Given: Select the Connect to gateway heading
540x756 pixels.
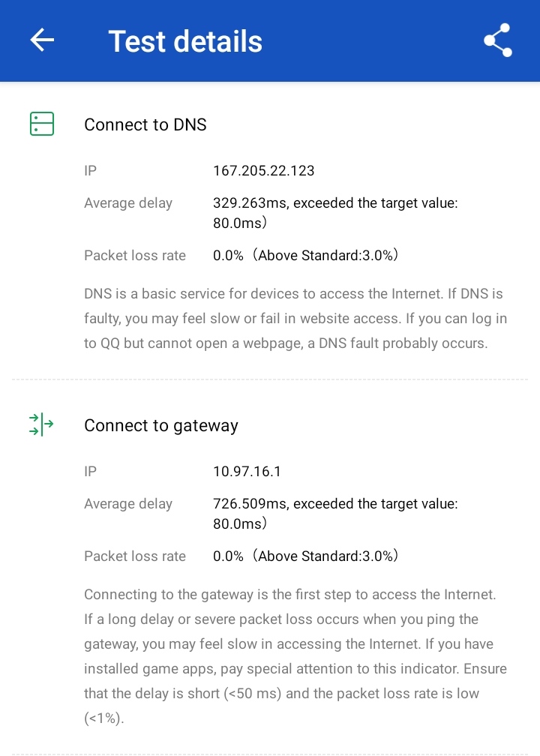Looking at the screenshot, I should [161, 426].
